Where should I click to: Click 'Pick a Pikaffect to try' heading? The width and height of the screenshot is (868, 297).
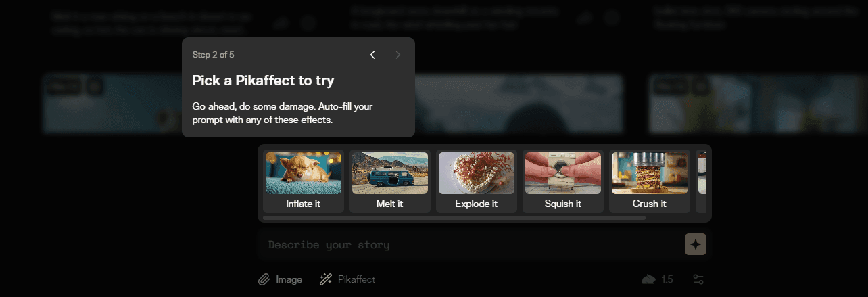pyautogui.click(x=264, y=81)
